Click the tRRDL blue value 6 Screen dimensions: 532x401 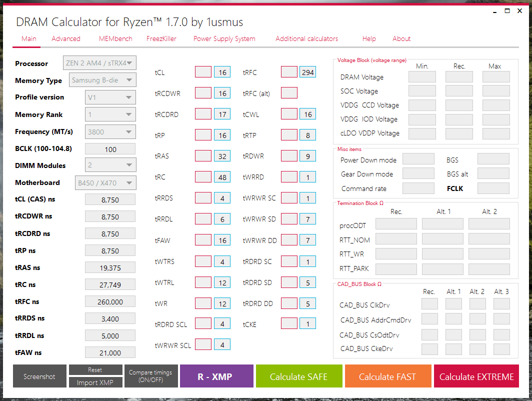(x=222, y=219)
